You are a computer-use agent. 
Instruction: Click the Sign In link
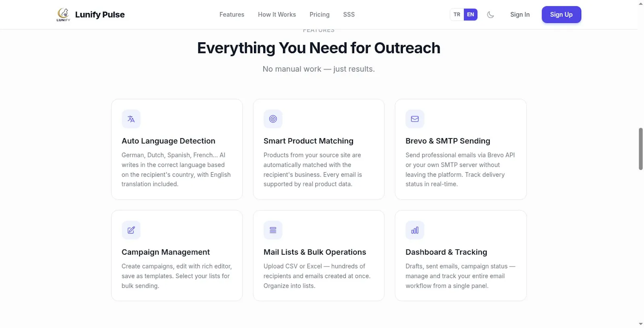click(x=520, y=14)
